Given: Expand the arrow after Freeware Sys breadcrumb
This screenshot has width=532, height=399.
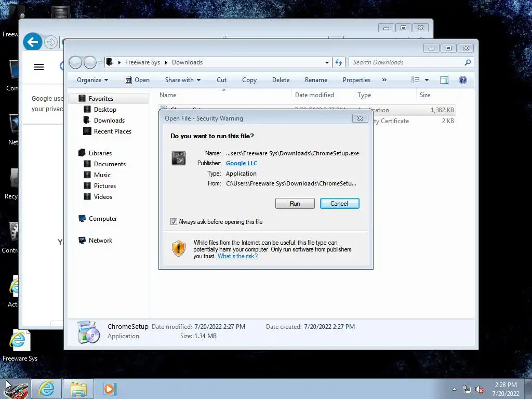Looking at the screenshot, I should point(166,62).
